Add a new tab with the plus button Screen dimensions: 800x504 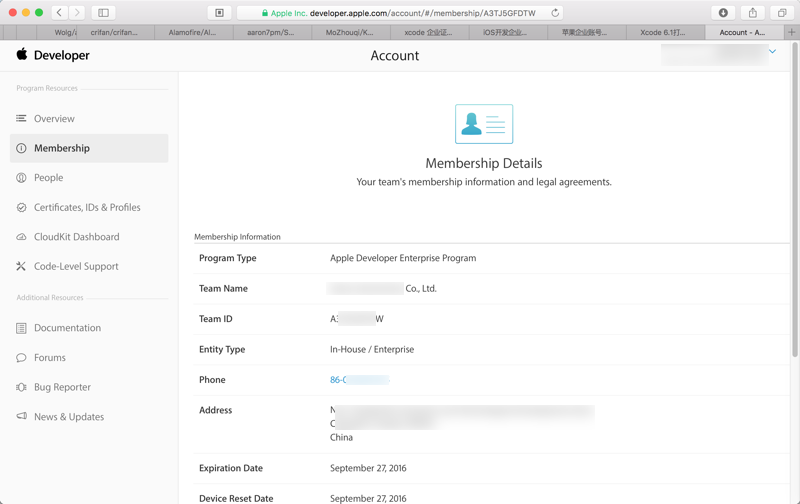791,32
